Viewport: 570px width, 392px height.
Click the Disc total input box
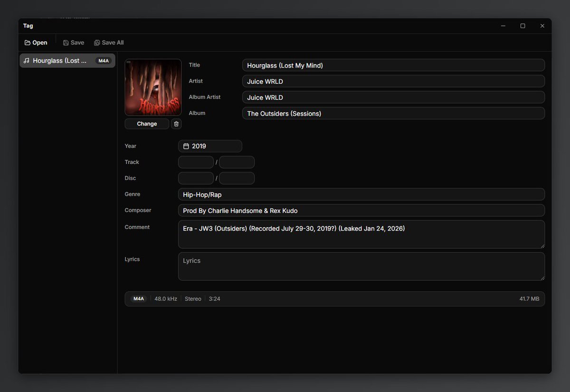coord(237,178)
